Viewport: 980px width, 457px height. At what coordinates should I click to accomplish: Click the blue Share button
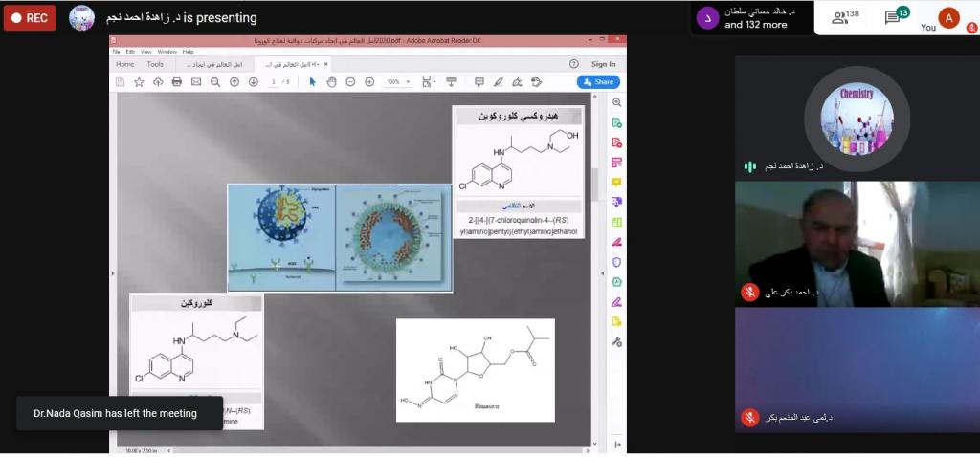point(598,82)
